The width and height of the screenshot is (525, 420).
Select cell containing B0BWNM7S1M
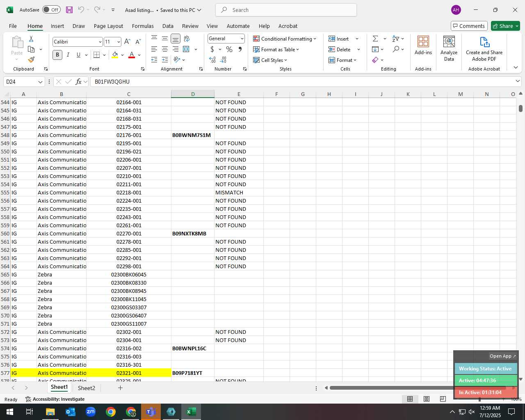[x=193, y=135]
